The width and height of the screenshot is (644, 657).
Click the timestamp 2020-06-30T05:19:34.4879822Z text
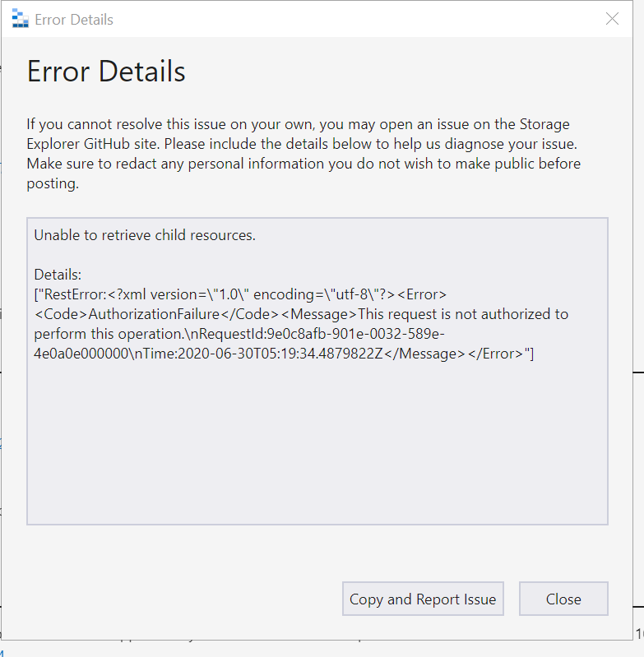(x=280, y=354)
